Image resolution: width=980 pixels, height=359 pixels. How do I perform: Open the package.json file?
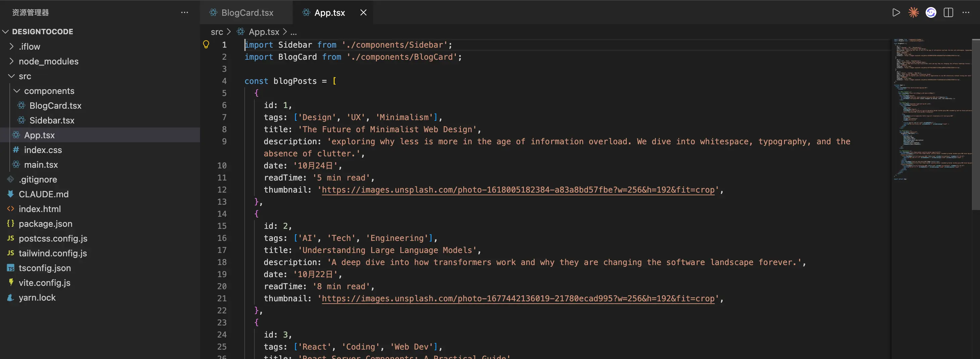click(x=45, y=224)
